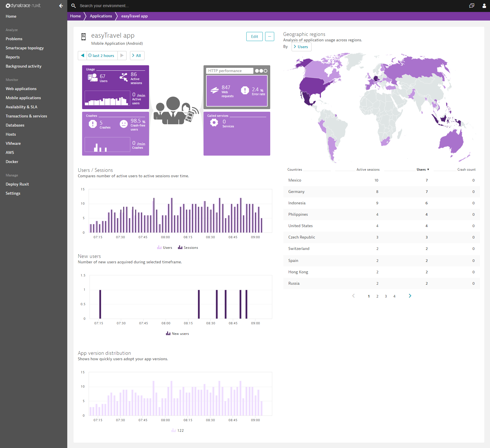Select second dot in HTTP performance tile

point(261,71)
